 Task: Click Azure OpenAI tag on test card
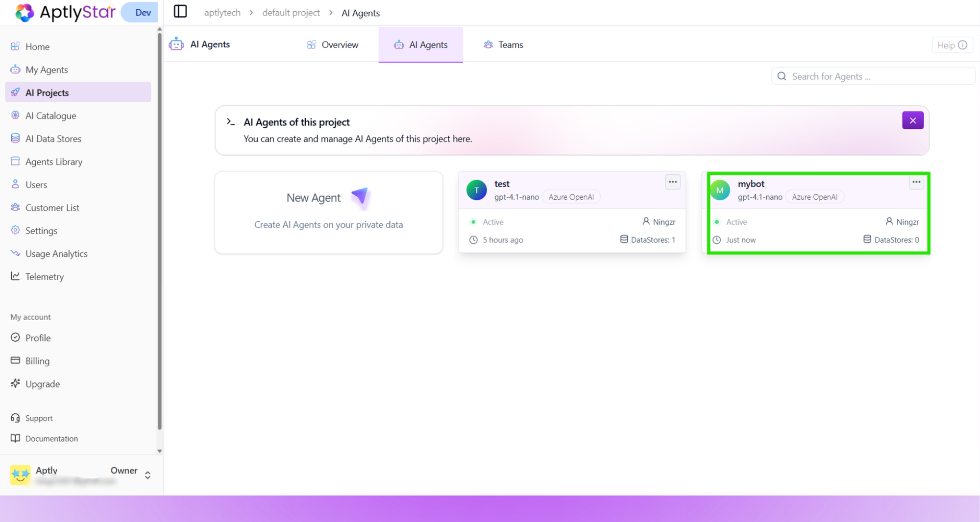pos(571,197)
